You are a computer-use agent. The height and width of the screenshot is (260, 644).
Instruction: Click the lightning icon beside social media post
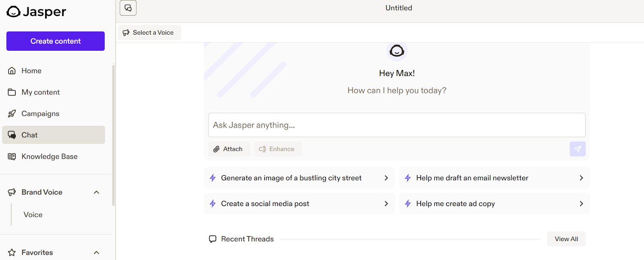213,204
